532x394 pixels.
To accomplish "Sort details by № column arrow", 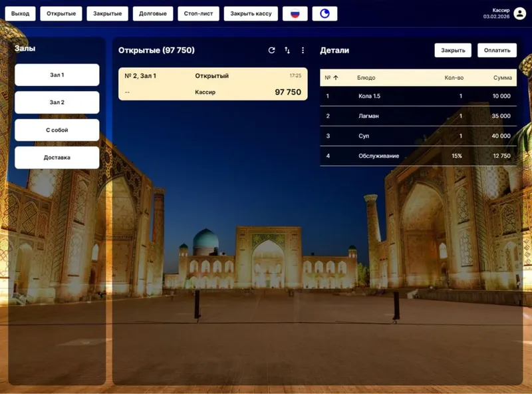I will click(336, 78).
